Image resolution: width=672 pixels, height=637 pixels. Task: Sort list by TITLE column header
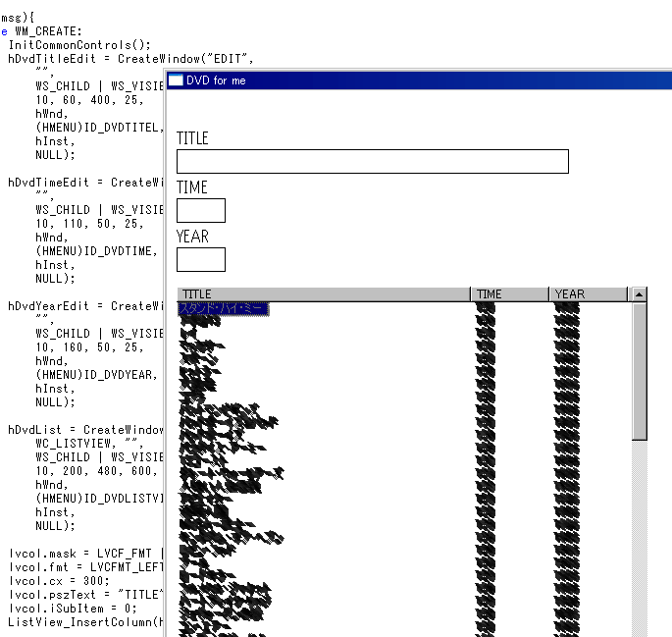click(x=324, y=294)
